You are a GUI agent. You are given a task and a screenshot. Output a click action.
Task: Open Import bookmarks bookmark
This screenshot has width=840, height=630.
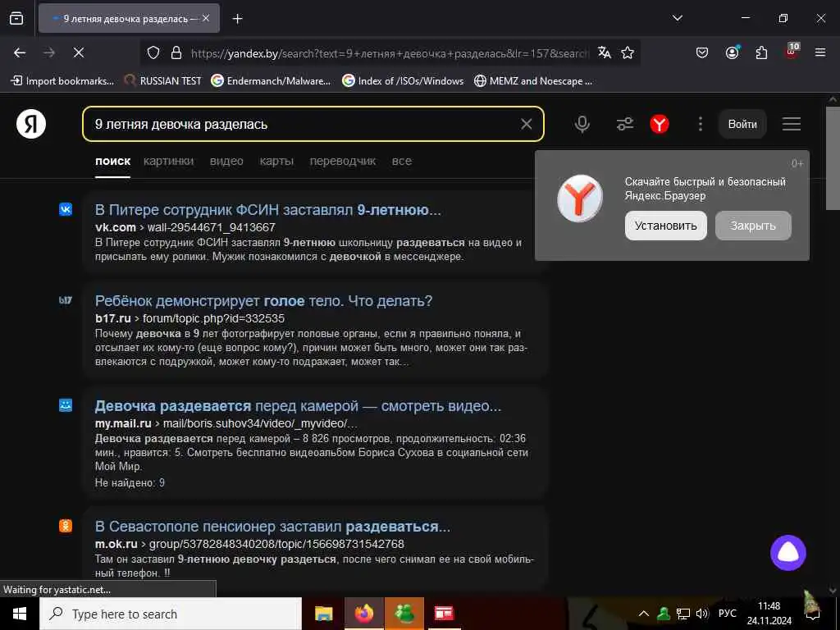tap(62, 81)
